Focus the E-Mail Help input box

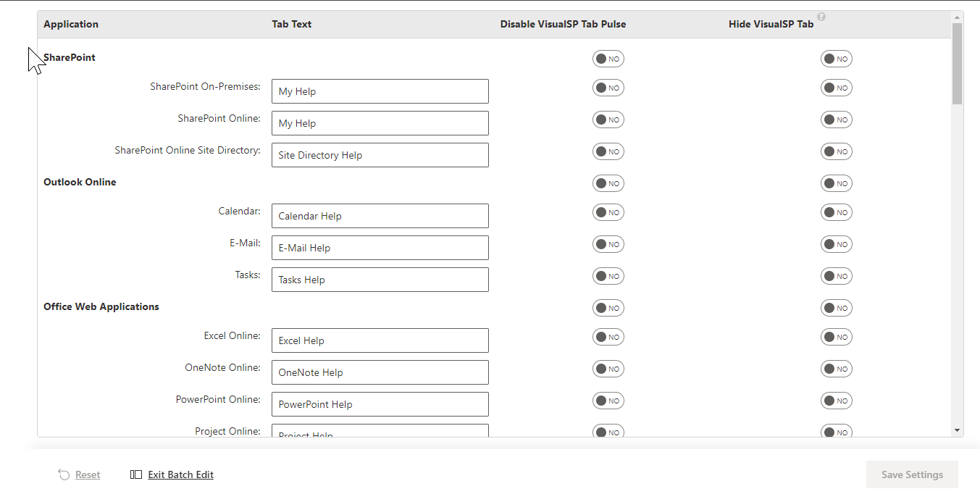[x=380, y=248]
